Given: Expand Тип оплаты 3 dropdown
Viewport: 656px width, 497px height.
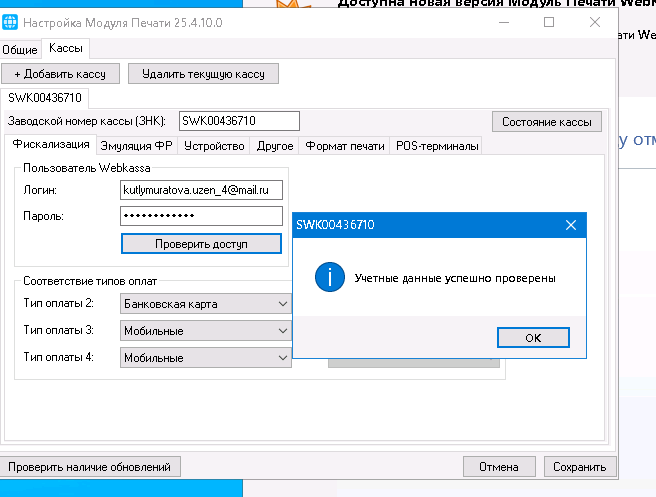Looking at the screenshot, I should (x=205, y=331).
